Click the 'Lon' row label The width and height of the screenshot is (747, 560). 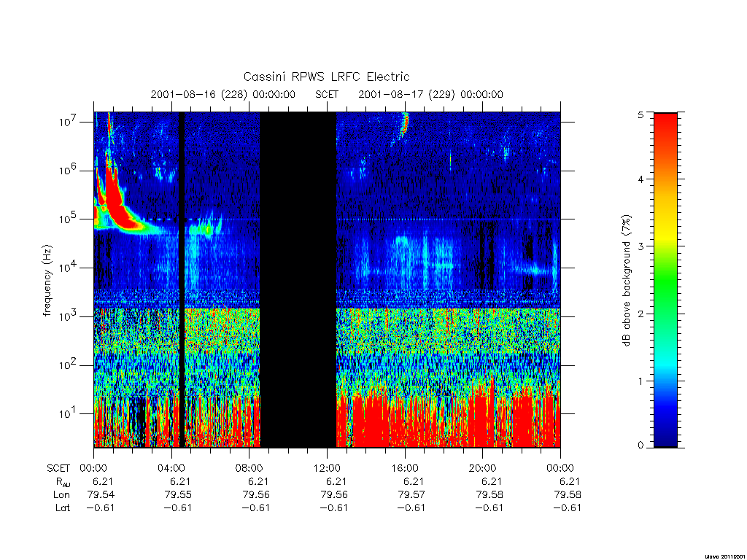point(61,495)
